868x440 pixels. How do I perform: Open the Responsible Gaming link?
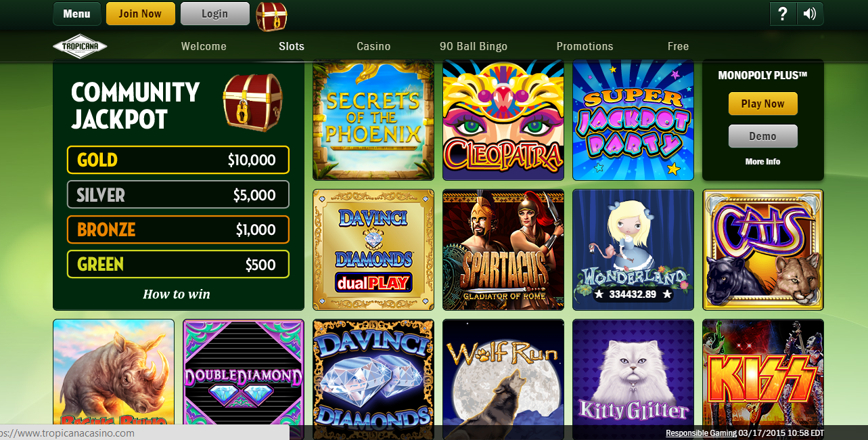click(x=701, y=433)
